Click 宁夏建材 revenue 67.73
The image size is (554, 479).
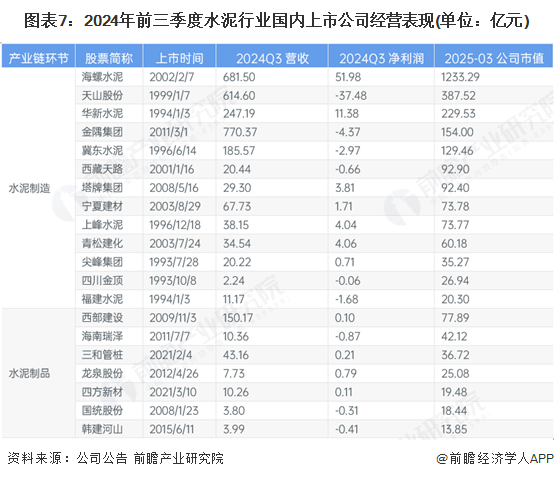[237, 206]
